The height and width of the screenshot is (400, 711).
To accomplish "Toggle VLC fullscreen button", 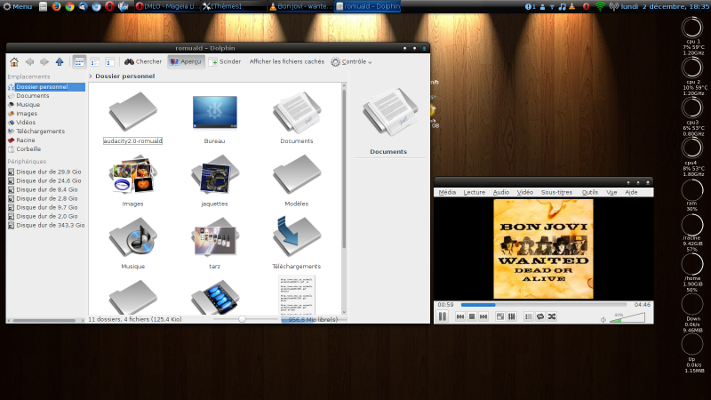I will 500,317.
